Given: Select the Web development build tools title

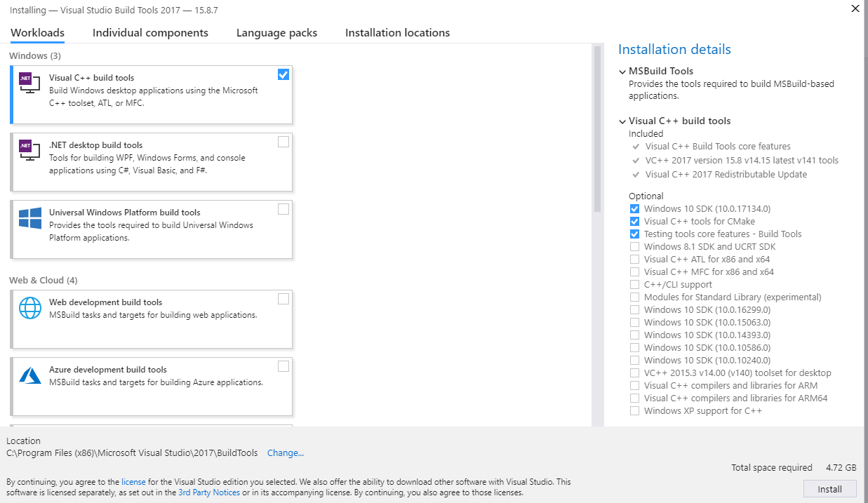Looking at the screenshot, I should tap(105, 302).
